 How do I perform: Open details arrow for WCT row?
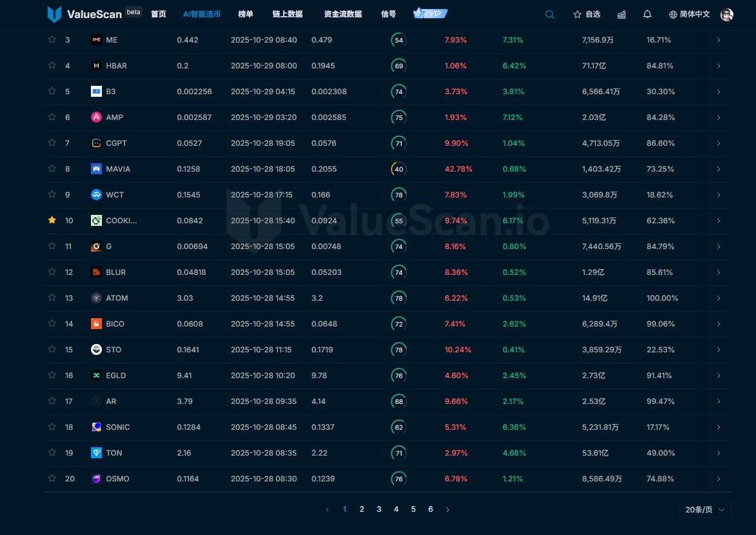tap(719, 195)
